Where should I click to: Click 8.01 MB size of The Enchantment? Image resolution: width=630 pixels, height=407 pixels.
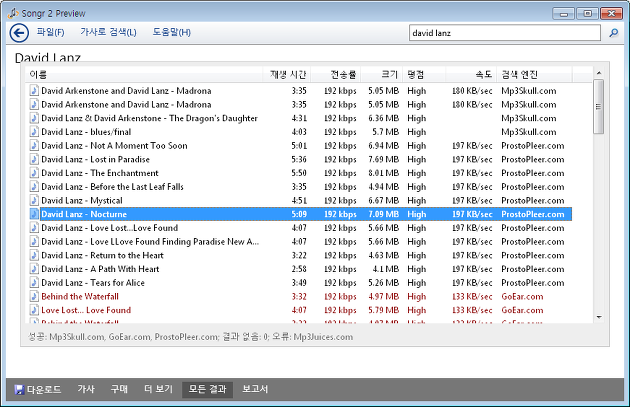pyautogui.click(x=383, y=173)
